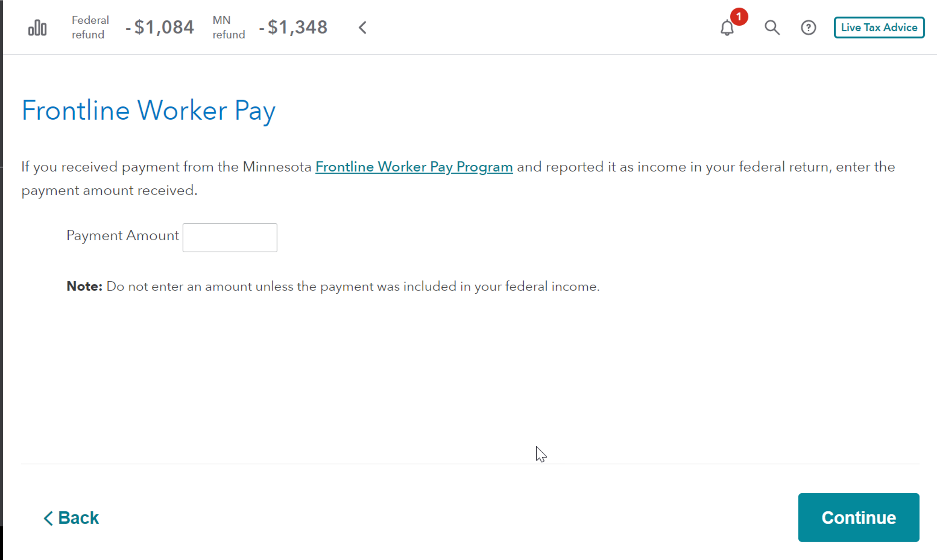Click the red notification badge
This screenshot has width=937, height=560.
coord(739,16)
